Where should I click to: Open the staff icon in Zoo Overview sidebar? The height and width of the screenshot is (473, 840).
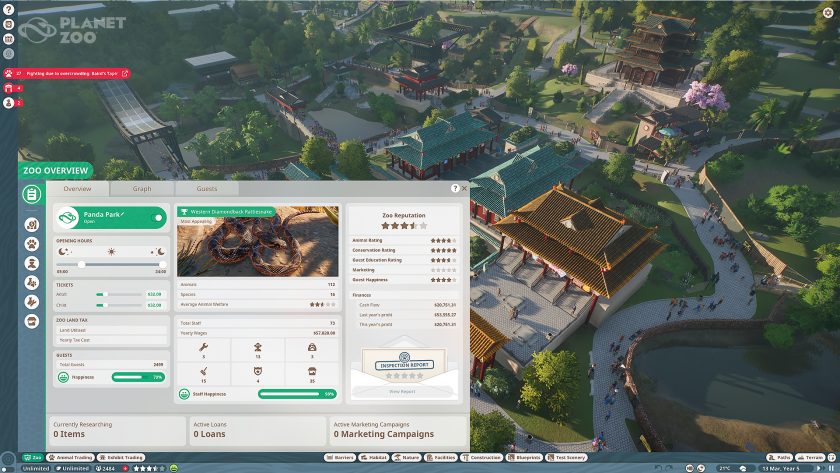click(x=32, y=263)
